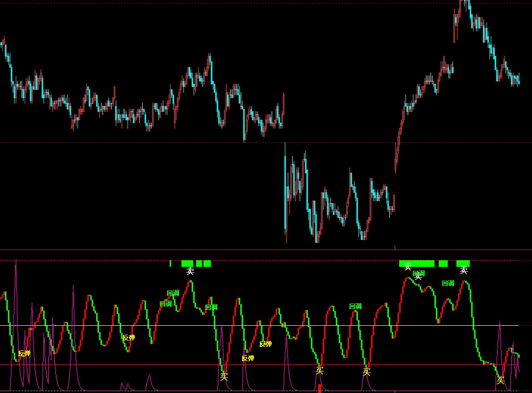Click the rightmost green signal bar
532x393 pixels.
(463, 263)
